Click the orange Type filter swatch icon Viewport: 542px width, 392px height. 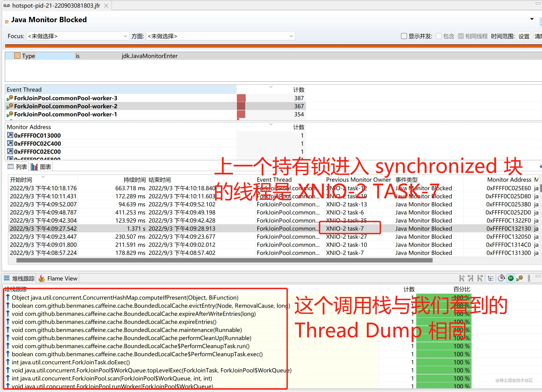click(17, 56)
